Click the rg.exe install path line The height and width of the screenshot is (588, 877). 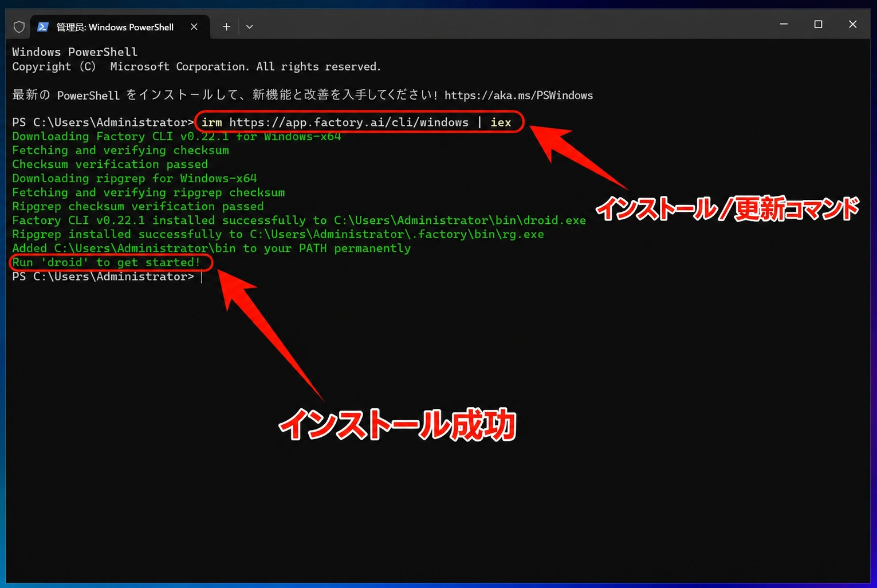point(278,234)
